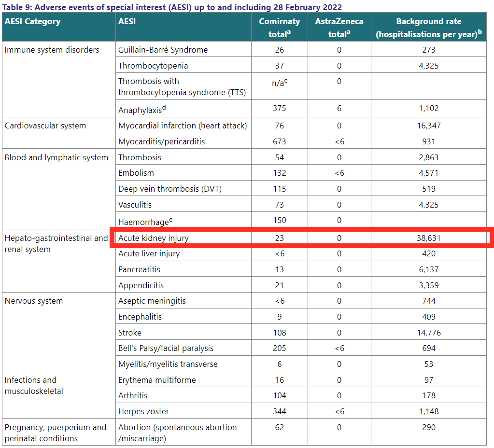Screen dimensions: 494x448
Task: Click the Myocardial infarction (heart attack) label
Action: tap(183, 126)
